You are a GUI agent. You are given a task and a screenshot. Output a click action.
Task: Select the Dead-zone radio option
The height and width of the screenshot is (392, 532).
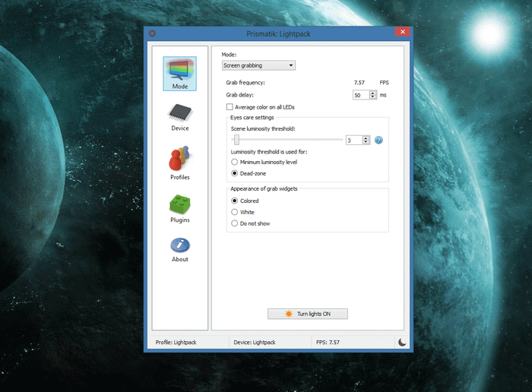coord(249,173)
